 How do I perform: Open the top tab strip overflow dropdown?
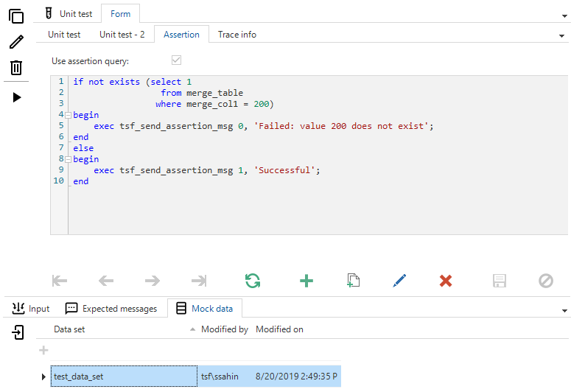tap(564, 16)
